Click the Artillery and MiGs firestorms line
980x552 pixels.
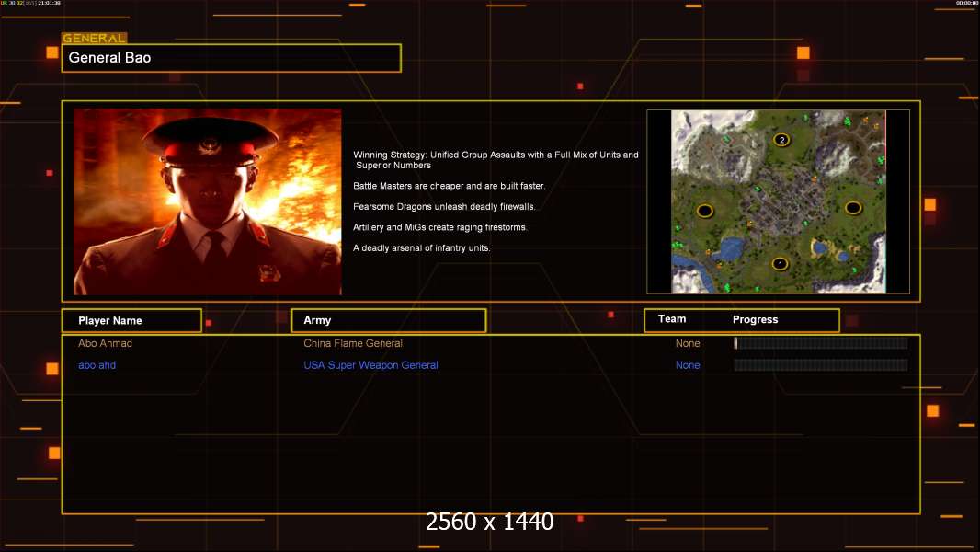tap(440, 227)
